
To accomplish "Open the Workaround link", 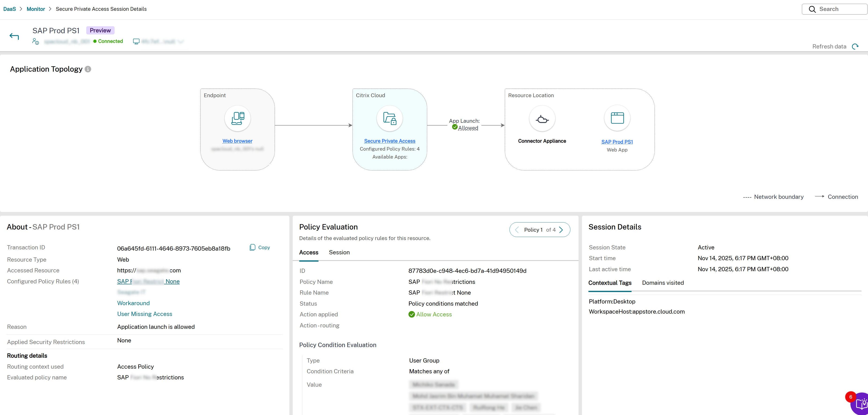I will (133, 303).
